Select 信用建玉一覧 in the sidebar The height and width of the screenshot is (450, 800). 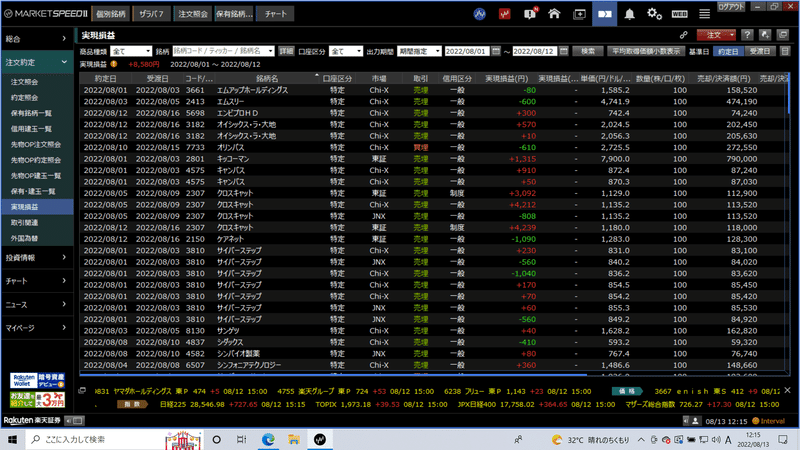[31, 129]
